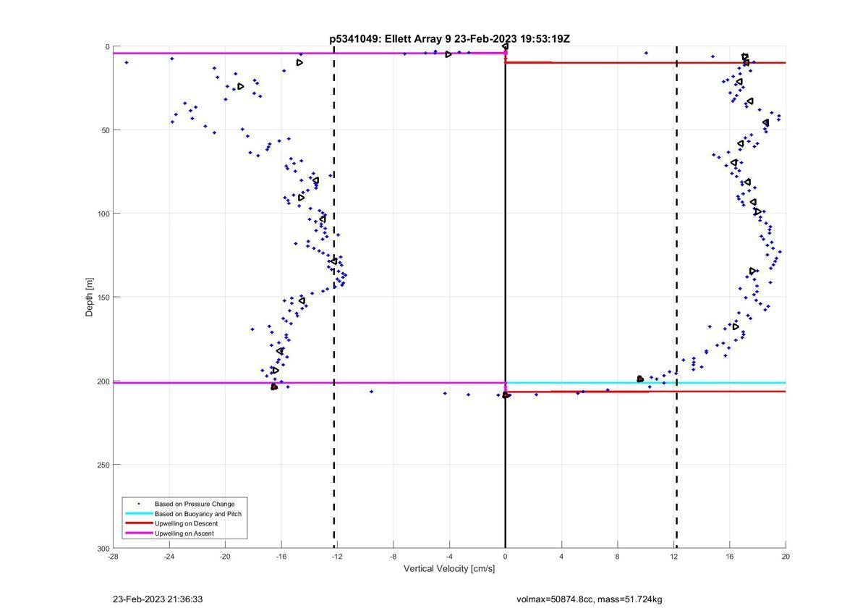Click the '200' depth axis tick label
This screenshot has height=616, width=868.
pyautogui.click(x=103, y=381)
